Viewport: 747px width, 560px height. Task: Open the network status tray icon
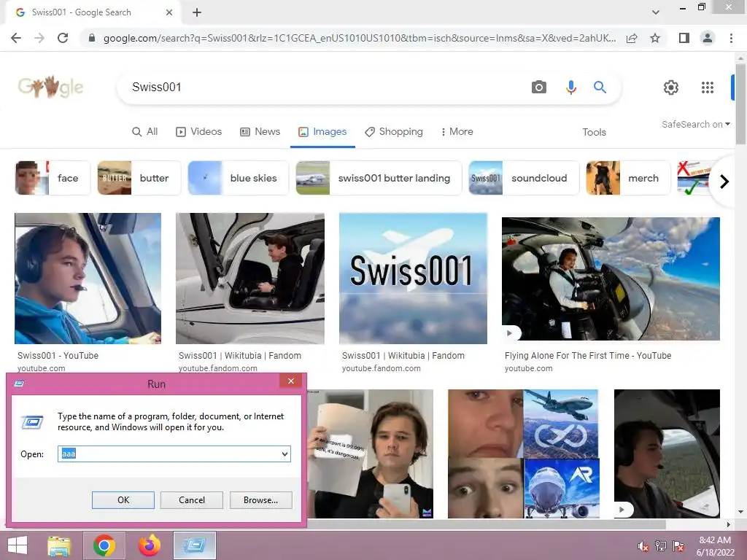(661, 546)
